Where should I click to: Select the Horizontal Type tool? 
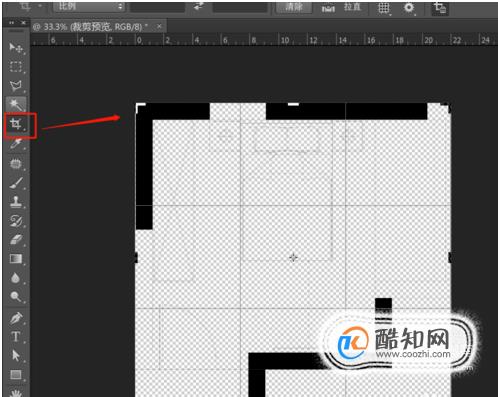(x=16, y=337)
